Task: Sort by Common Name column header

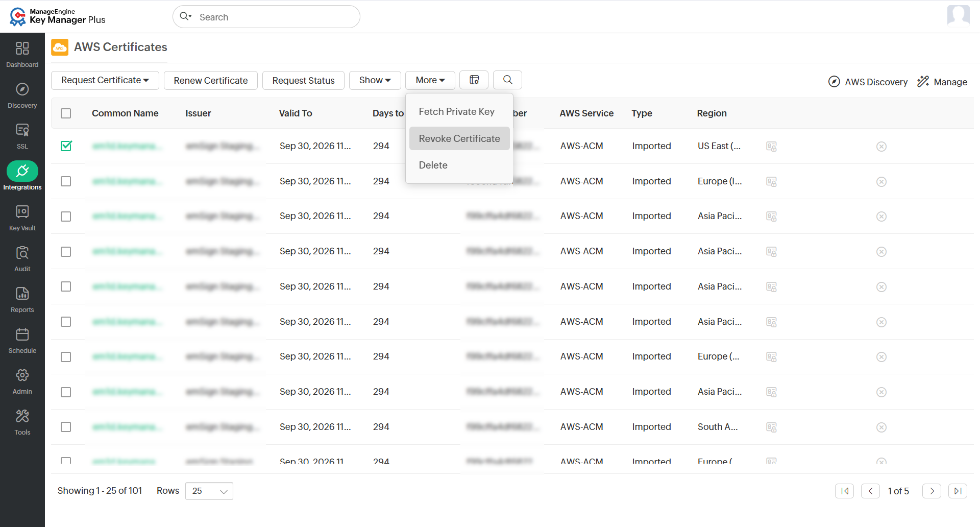Action: pos(125,113)
